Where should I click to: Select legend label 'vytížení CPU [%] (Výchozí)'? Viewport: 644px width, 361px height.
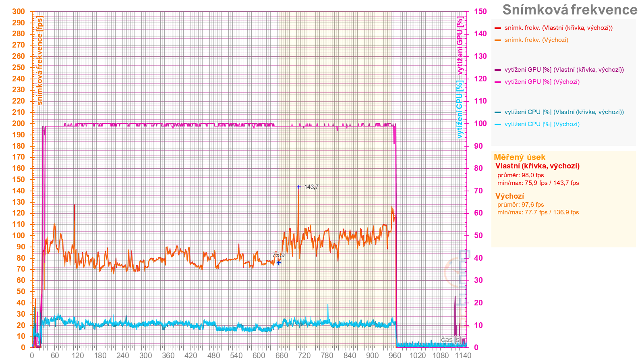click(x=542, y=124)
